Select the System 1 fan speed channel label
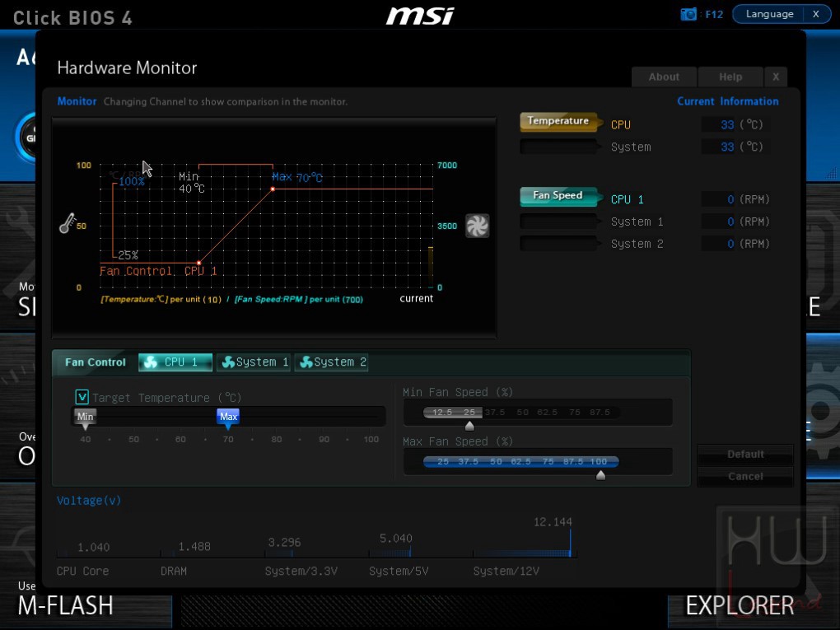Image resolution: width=840 pixels, height=630 pixels. point(637,222)
